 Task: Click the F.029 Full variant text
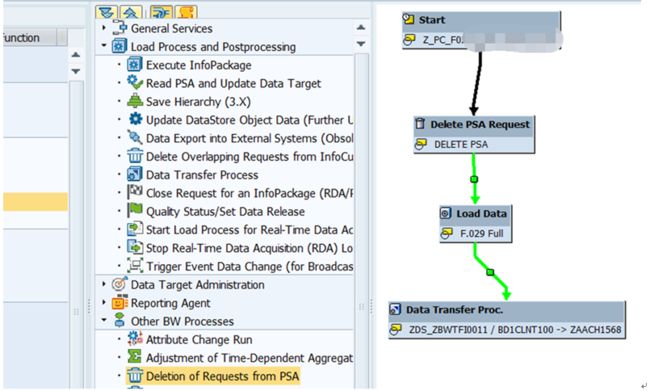pos(482,233)
